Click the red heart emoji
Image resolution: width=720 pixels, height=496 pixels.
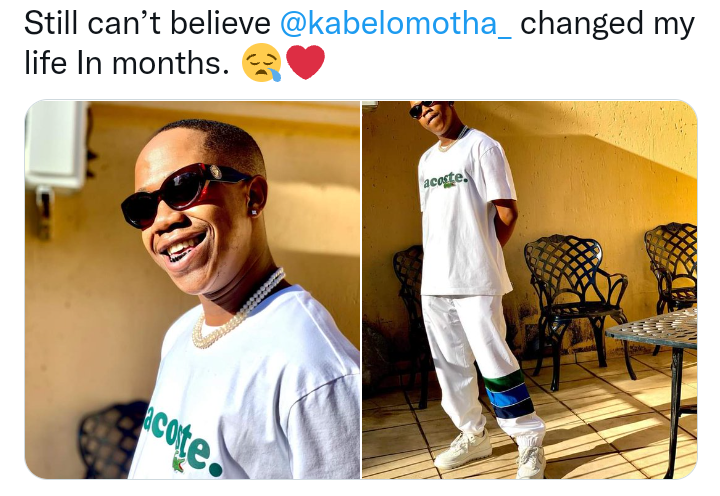coord(305,62)
